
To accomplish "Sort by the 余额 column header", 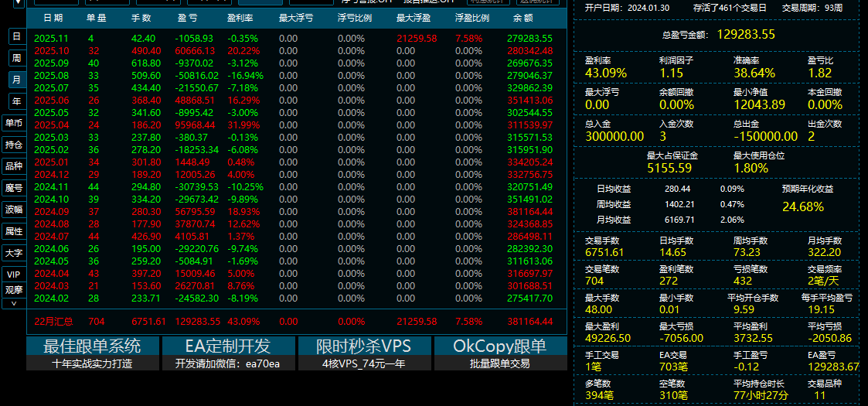I will 523,18.
